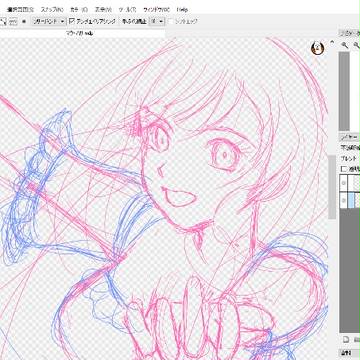Click the icon right of new layer button
Screen dimensions: 360x360
point(357,339)
